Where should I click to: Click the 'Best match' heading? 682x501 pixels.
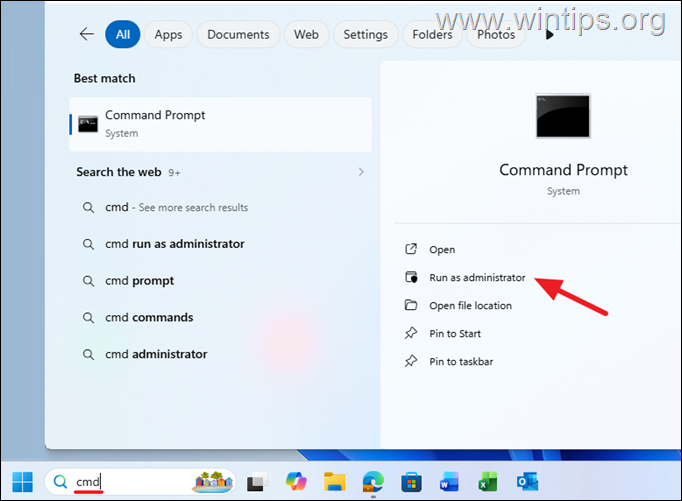pyautogui.click(x=104, y=78)
